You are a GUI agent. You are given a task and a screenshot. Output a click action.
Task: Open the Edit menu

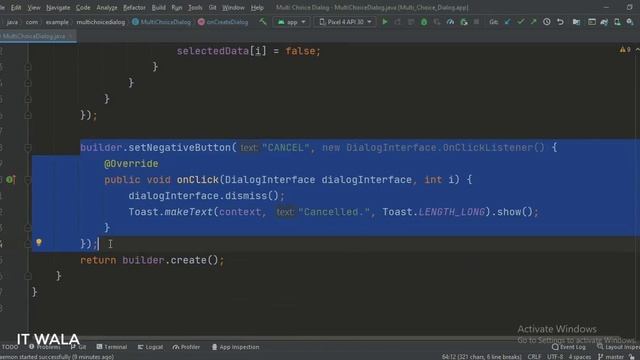(x=16, y=7)
